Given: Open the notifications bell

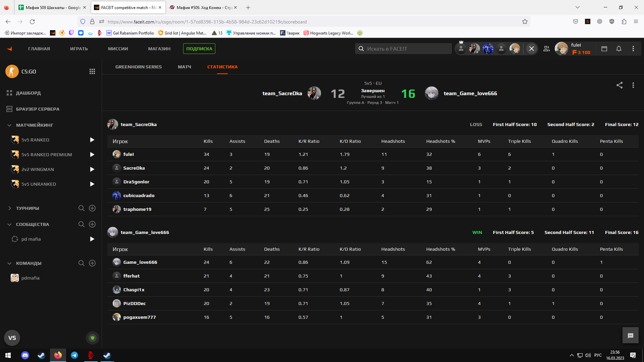Looking at the screenshot, I should (x=619, y=49).
